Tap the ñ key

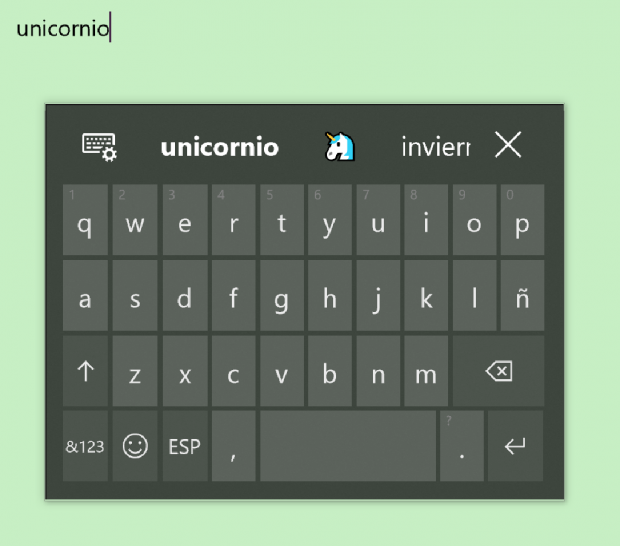(x=522, y=295)
